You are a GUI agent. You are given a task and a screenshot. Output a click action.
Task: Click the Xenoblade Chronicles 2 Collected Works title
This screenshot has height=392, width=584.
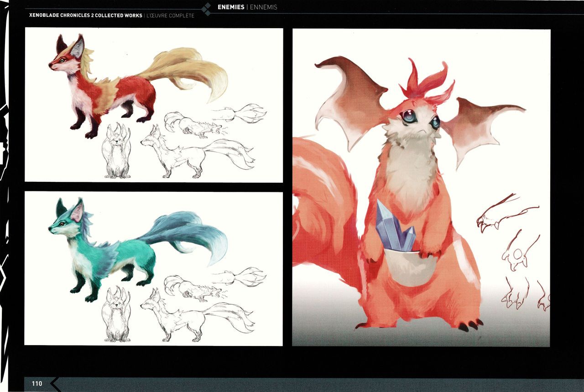pyautogui.click(x=85, y=15)
